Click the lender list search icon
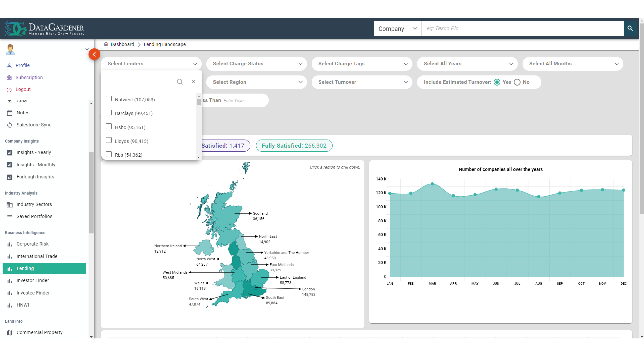 coord(180,82)
